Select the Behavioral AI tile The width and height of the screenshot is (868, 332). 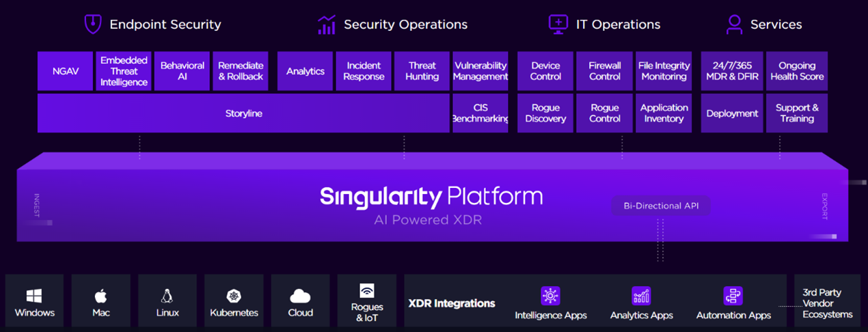tap(182, 71)
